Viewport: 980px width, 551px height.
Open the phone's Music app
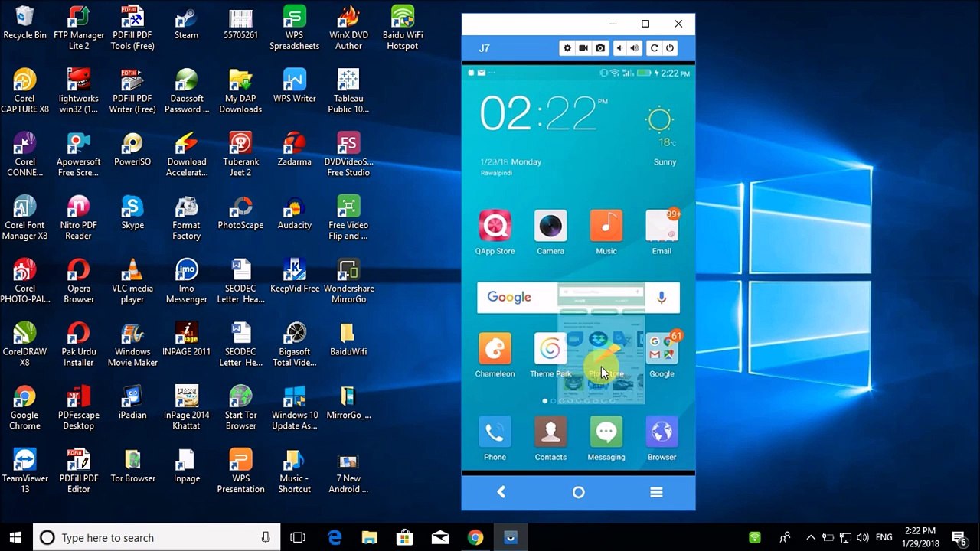tap(606, 232)
